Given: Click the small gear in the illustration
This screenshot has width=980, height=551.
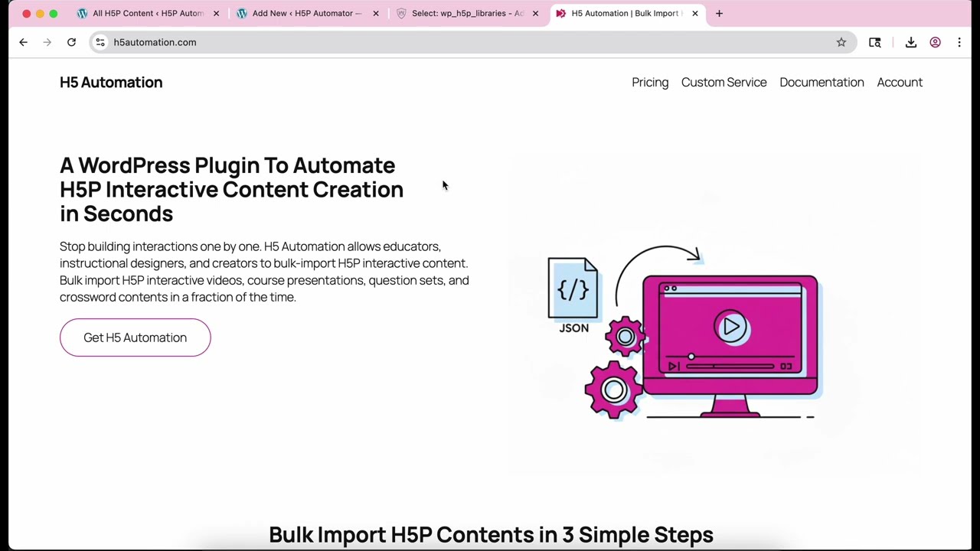Looking at the screenshot, I should click(x=626, y=336).
